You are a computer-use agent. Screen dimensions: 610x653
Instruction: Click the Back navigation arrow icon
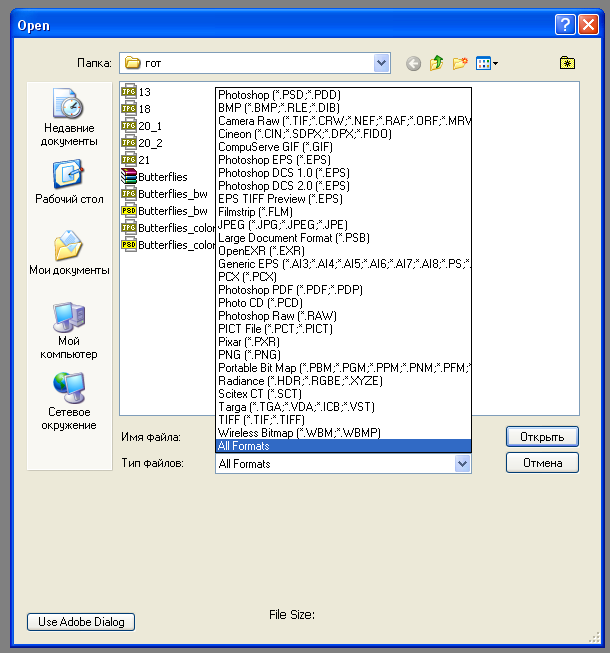[x=413, y=63]
